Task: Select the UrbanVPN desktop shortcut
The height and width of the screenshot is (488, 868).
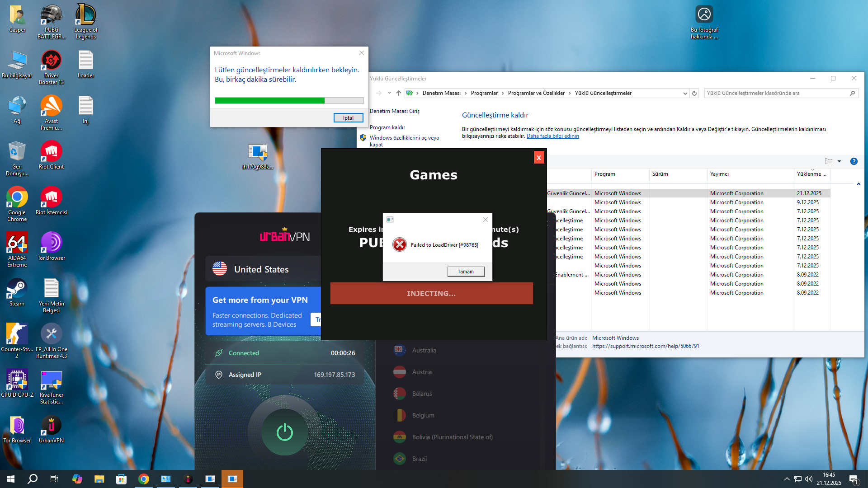Action: 51,429
